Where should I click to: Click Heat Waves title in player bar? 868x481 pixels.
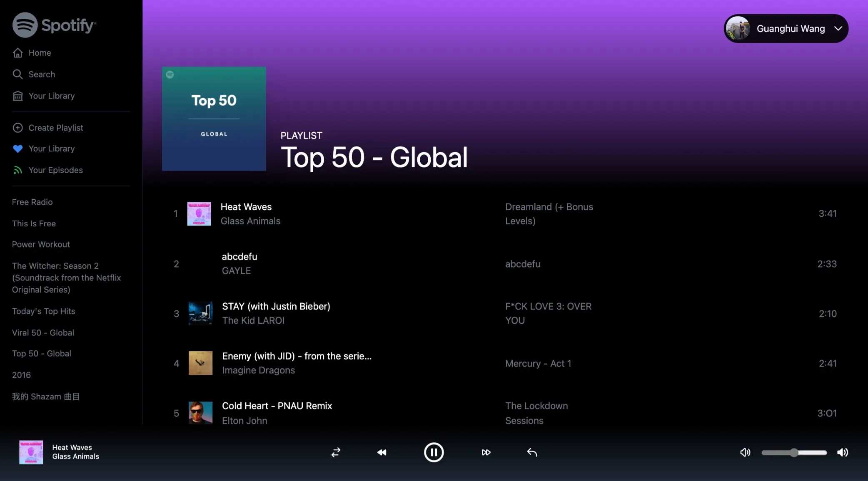(72, 448)
